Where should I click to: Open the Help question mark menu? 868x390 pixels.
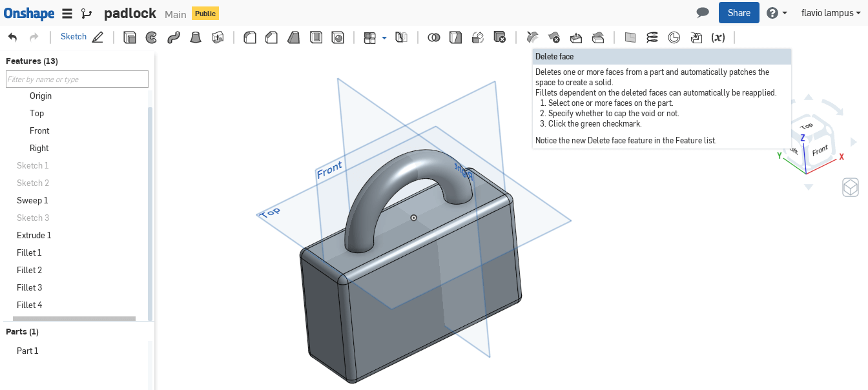(x=777, y=13)
